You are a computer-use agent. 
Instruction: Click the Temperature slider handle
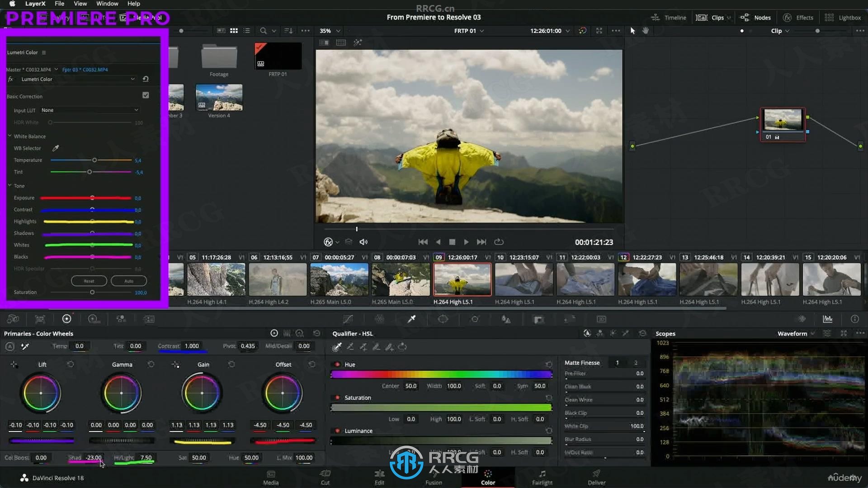94,160
